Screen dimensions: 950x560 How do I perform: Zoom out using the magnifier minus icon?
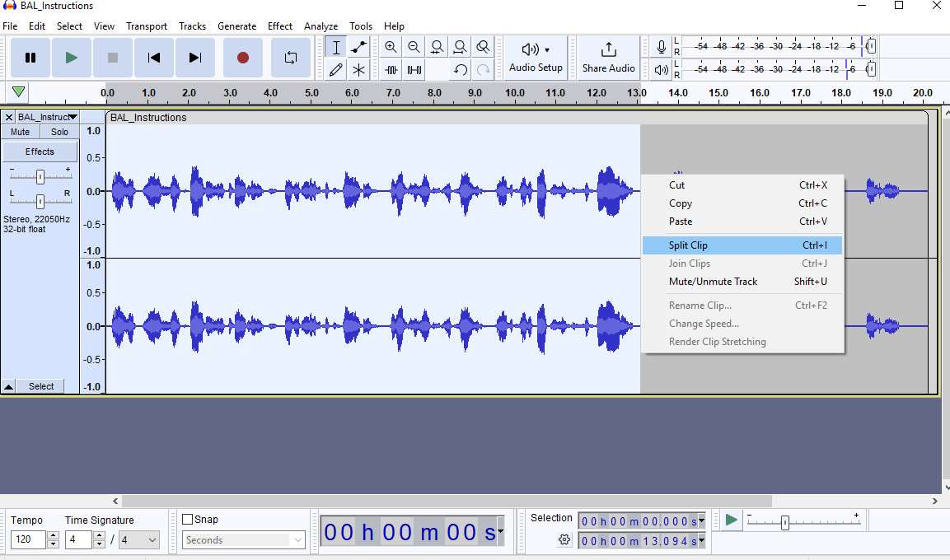click(414, 47)
